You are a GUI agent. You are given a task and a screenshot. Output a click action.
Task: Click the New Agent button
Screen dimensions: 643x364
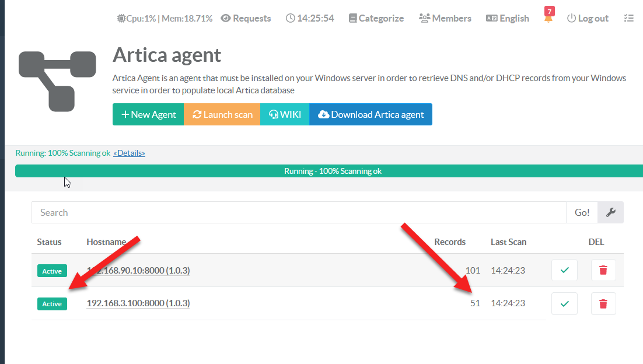[x=148, y=114]
